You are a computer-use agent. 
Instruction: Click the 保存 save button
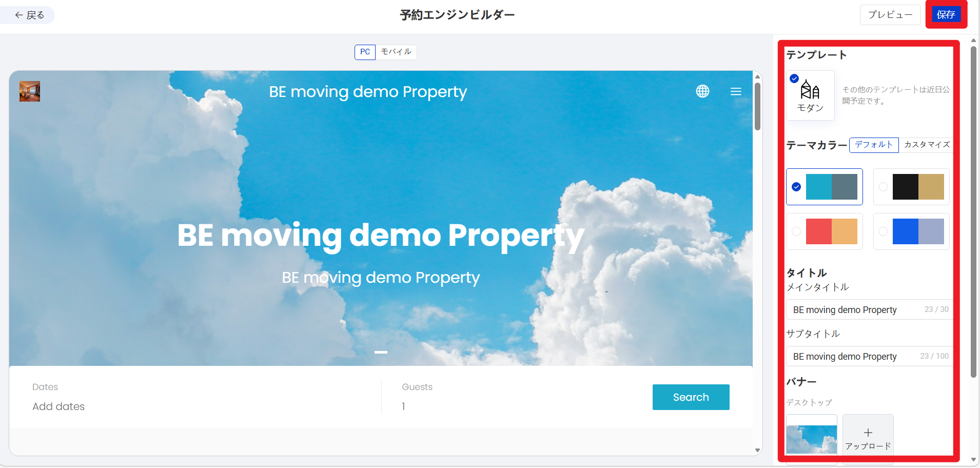946,14
